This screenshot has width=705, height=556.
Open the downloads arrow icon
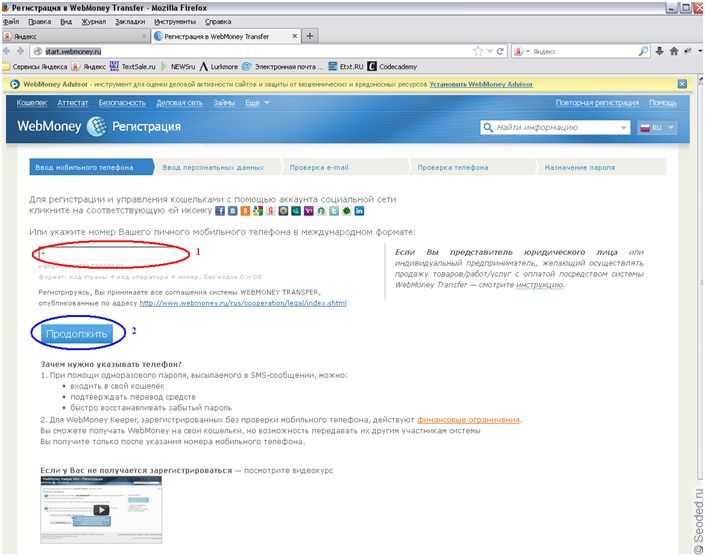(x=659, y=51)
